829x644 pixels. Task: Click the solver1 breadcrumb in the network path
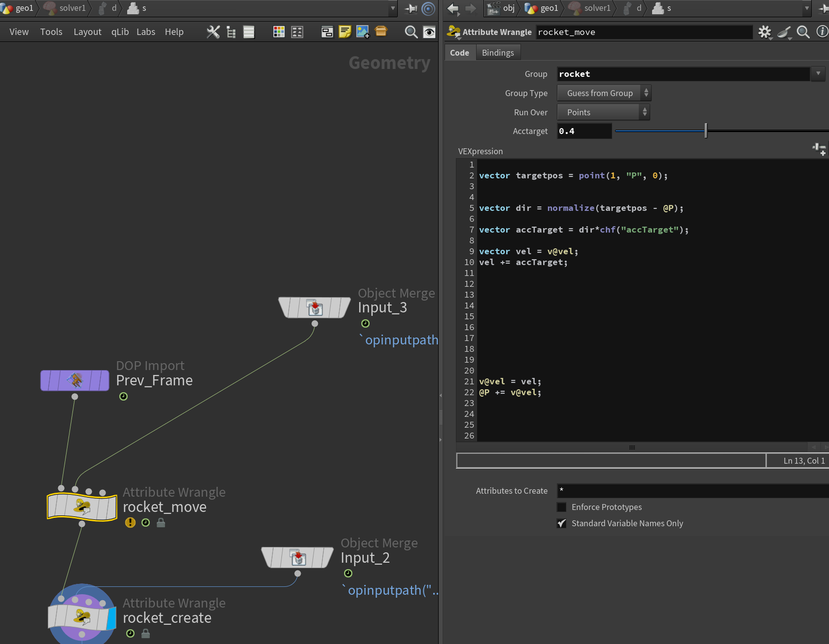click(x=72, y=8)
